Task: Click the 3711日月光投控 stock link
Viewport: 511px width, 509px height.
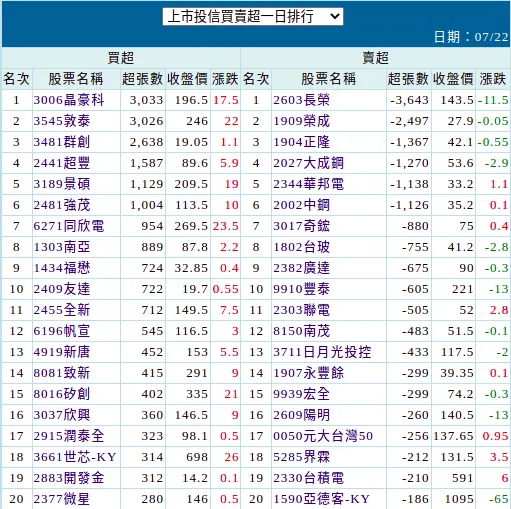Action: point(322,352)
